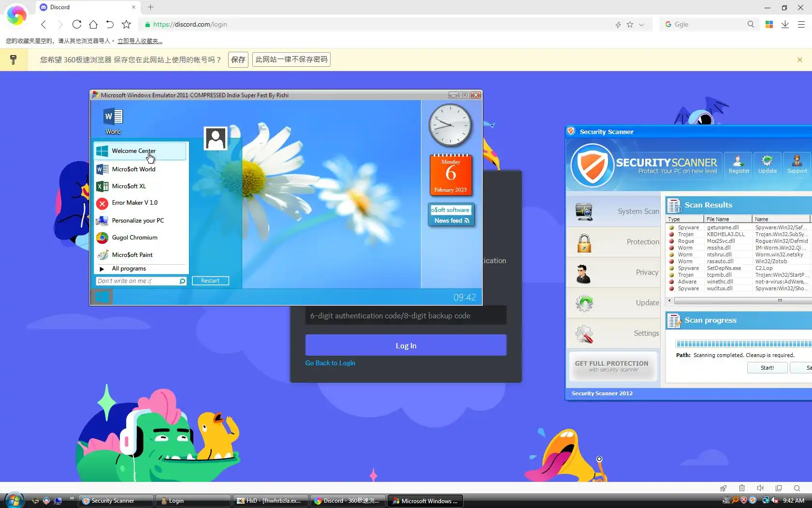812x508 pixels.
Task: Click scan results horizontal scrollbar
Action: pyautogui.click(x=739, y=301)
